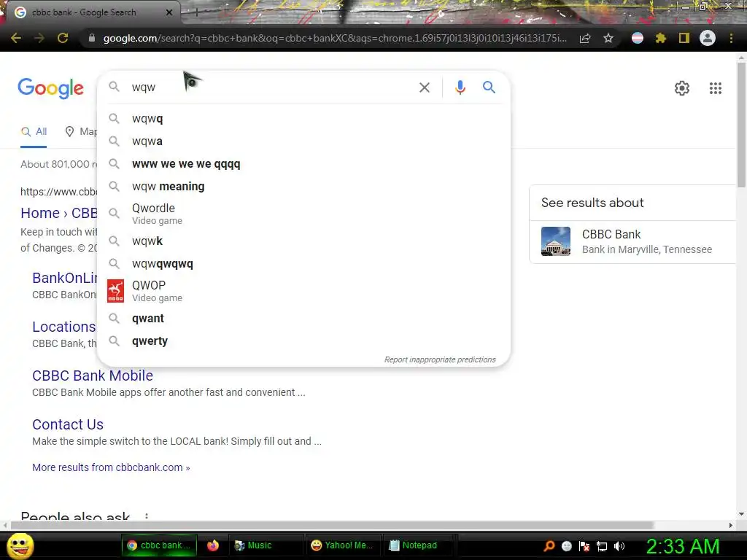Start voice search with the microphone icon
747x560 pixels.
point(460,87)
